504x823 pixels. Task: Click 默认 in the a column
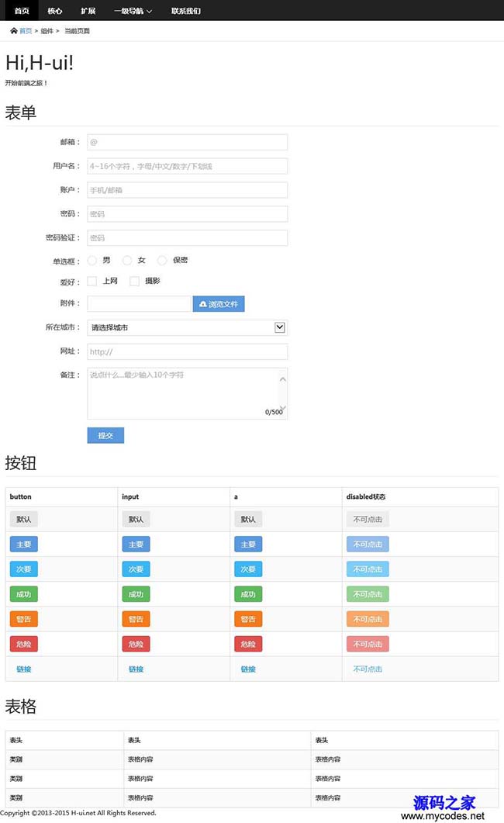[x=248, y=520]
